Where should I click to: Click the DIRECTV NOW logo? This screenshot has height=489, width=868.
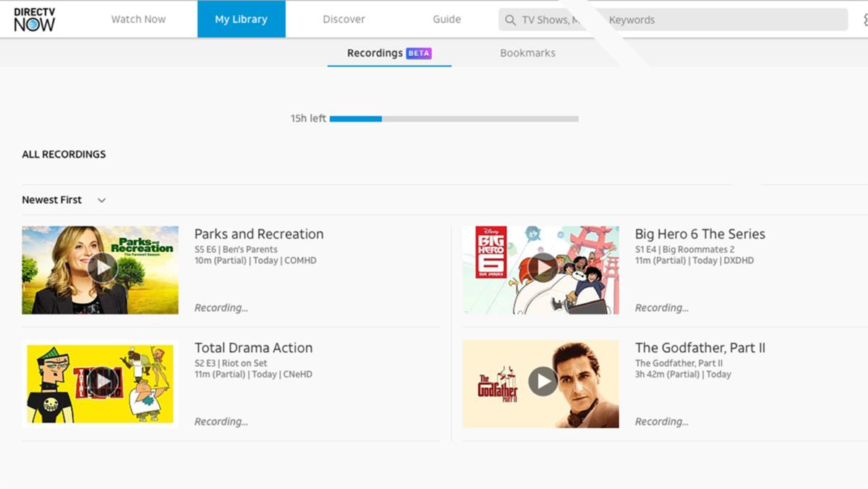click(x=34, y=20)
